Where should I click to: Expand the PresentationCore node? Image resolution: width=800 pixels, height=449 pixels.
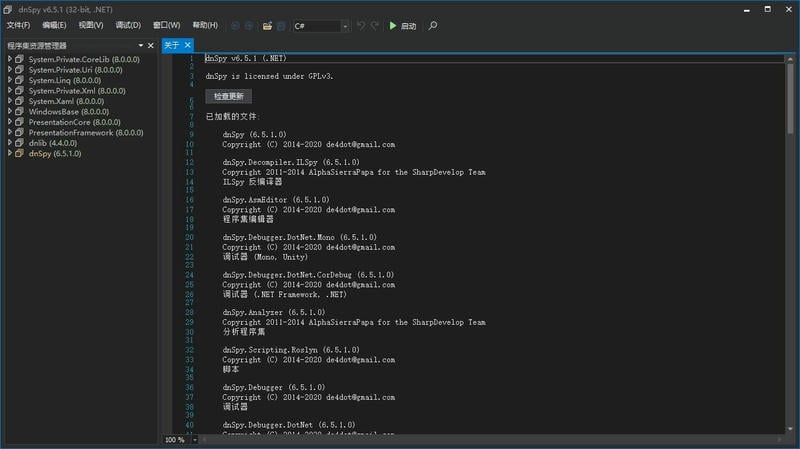(x=10, y=122)
